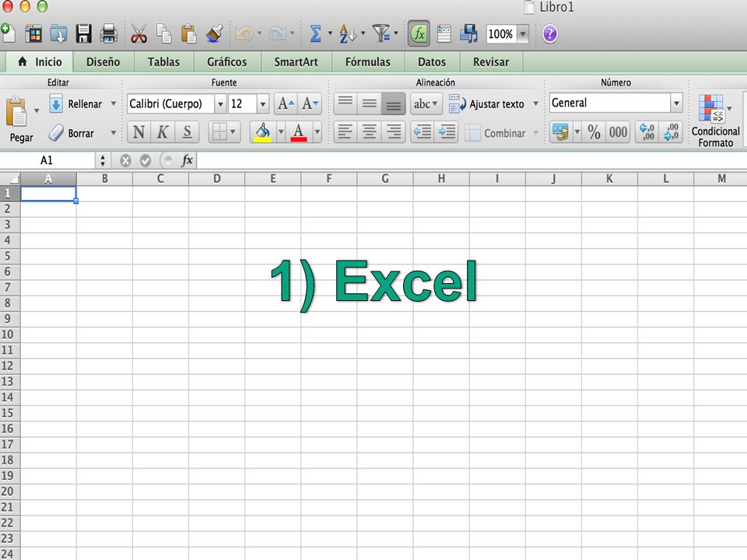Viewport: 747px width, 560px height.
Task: Click the large Pegar paste button
Action: pyautogui.click(x=18, y=119)
